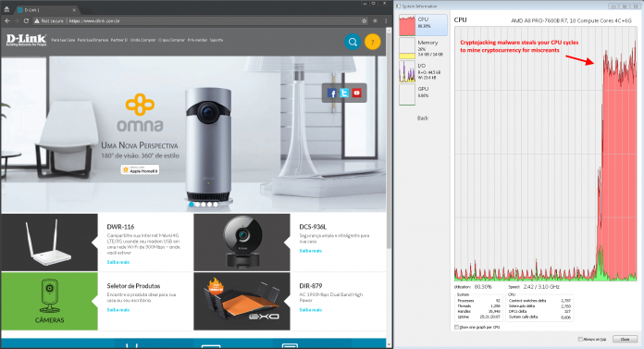Click the Seletor de Produtos title
This screenshot has height=349, width=644.
pyautogui.click(x=133, y=286)
